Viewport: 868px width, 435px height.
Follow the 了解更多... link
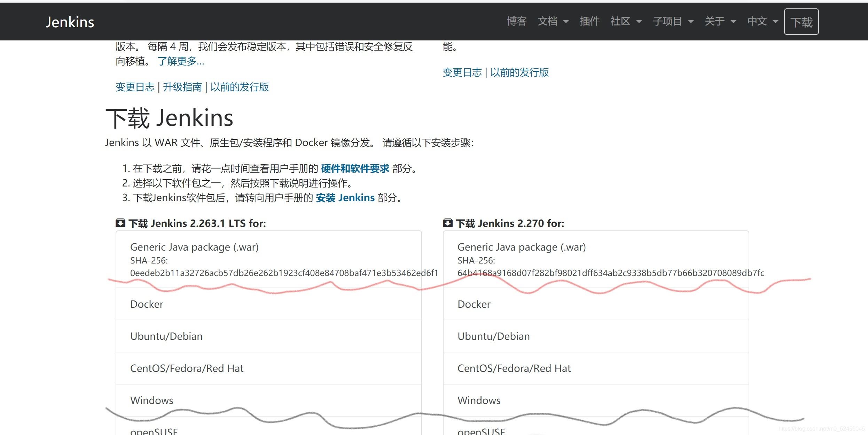point(181,61)
